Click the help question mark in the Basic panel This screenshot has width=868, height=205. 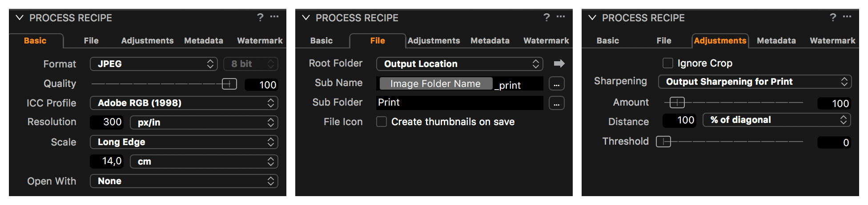tap(260, 17)
